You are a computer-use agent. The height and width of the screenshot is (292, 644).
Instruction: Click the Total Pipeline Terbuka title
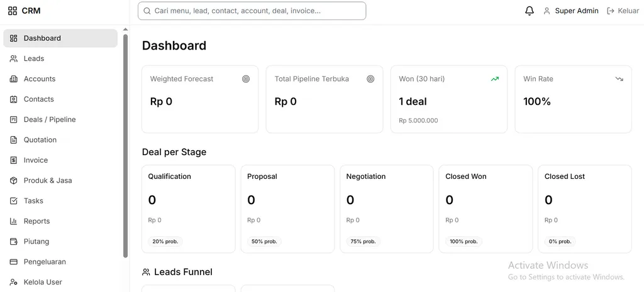[x=312, y=79]
